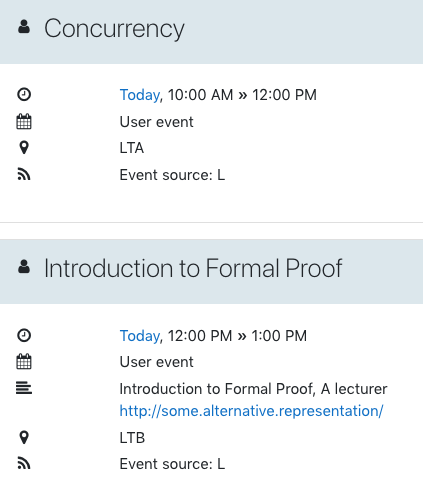Image resolution: width=423 pixels, height=504 pixels.
Task: Click the user icon beside Introduction to Formal Proof
Action: click(x=24, y=267)
